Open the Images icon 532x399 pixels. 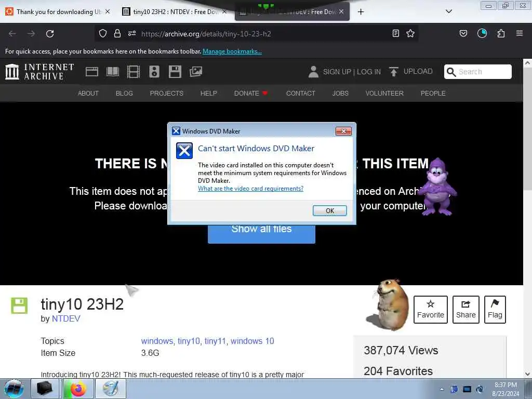click(196, 72)
